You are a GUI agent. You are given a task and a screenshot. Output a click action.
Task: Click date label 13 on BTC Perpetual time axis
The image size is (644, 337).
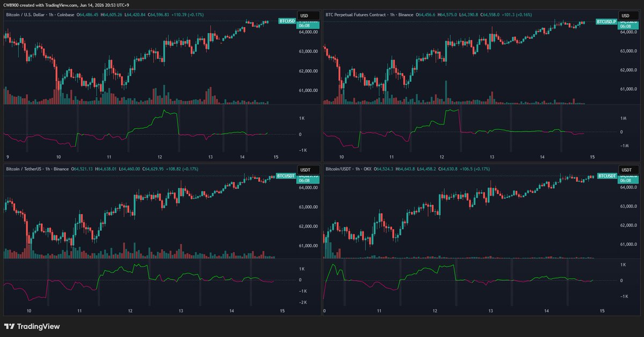pyautogui.click(x=491, y=156)
